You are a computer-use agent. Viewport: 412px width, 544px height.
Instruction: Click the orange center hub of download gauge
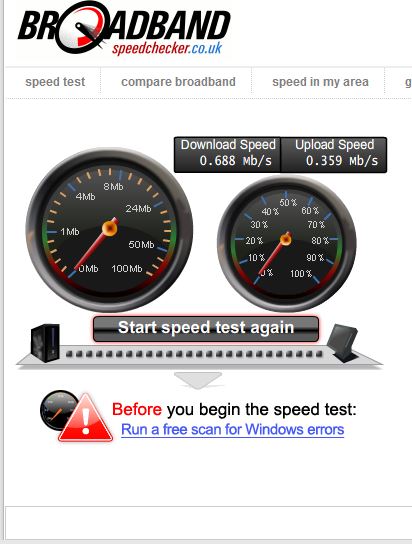click(x=110, y=228)
